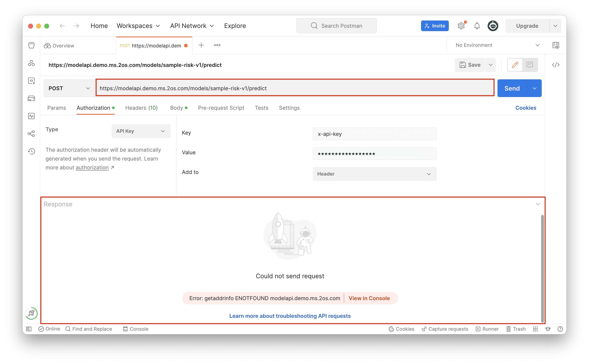Open the Collections sidebar panel
This screenshot has height=364, width=589.
click(31, 45)
